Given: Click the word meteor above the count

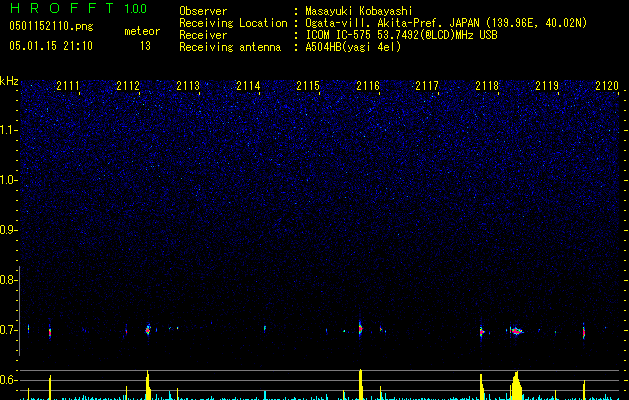Looking at the screenshot, I should point(142,31).
